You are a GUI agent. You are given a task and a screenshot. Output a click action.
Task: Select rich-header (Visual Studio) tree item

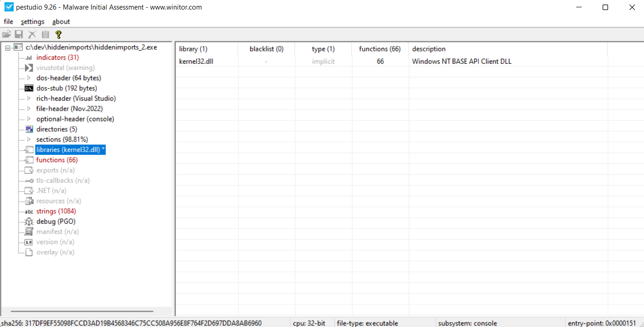pyautogui.click(x=76, y=98)
